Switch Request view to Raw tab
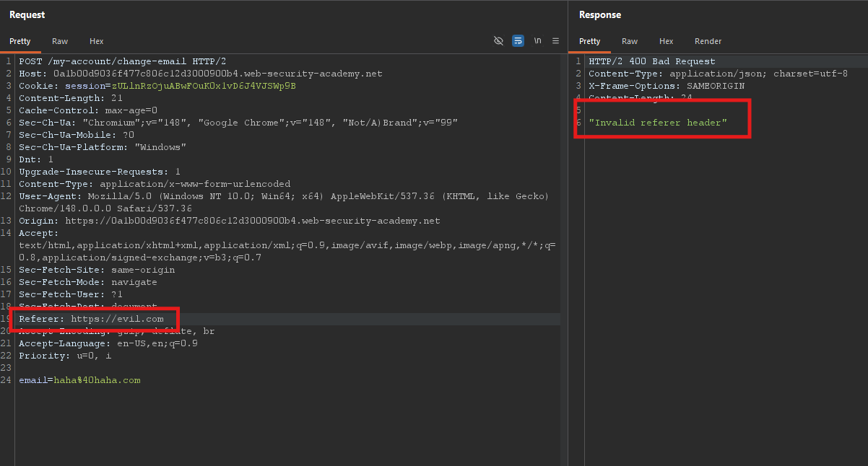868x466 pixels. (x=60, y=41)
